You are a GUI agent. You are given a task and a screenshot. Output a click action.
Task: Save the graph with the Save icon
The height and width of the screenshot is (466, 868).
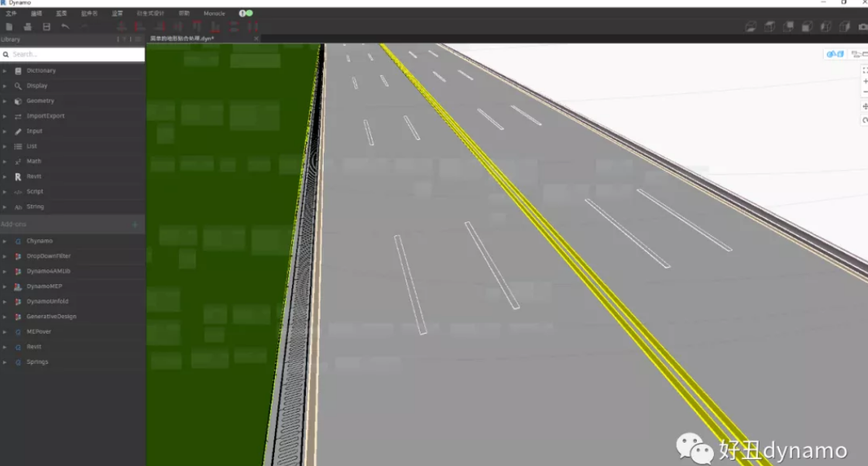46,26
